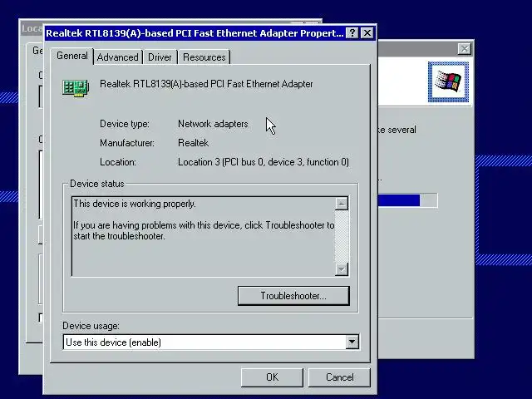Click the Windows flag logo in setup window

coord(448,81)
